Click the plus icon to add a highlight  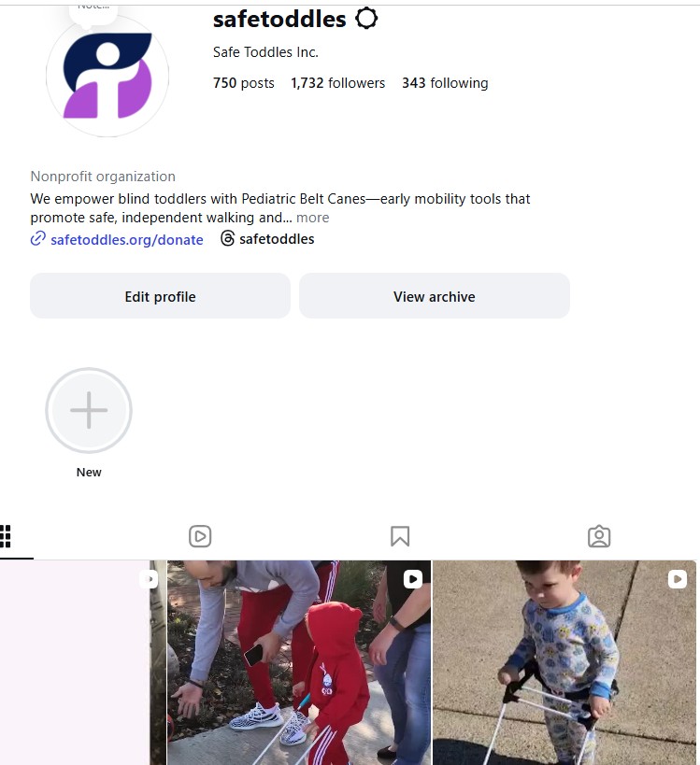(x=89, y=410)
